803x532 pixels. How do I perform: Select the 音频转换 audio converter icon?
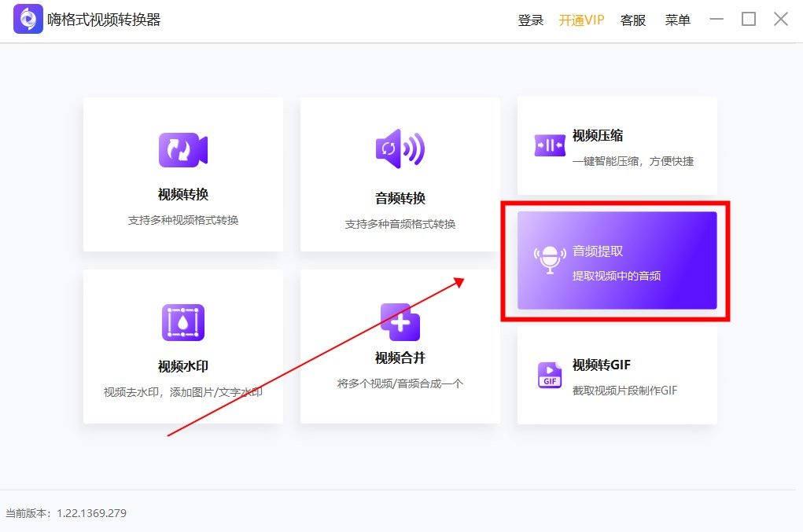point(400,149)
